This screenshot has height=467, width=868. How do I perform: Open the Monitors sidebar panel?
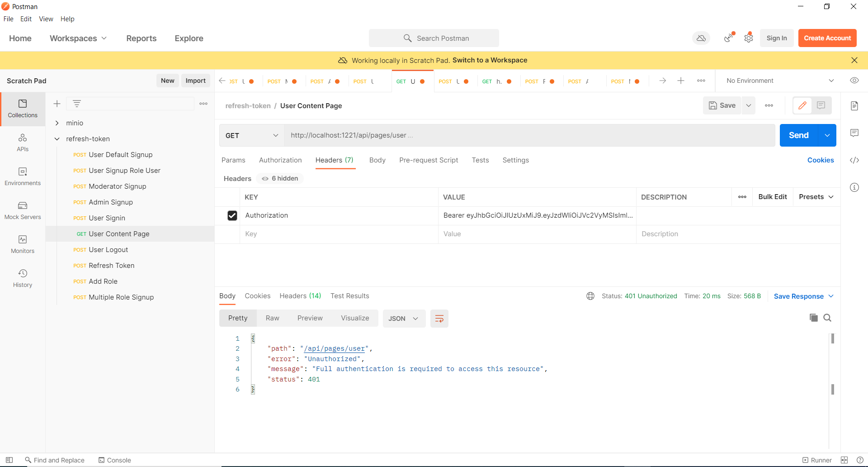click(x=23, y=244)
